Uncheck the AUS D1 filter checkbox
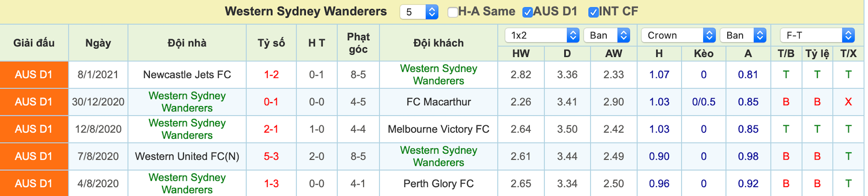 pyautogui.click(x=527, y=12)
